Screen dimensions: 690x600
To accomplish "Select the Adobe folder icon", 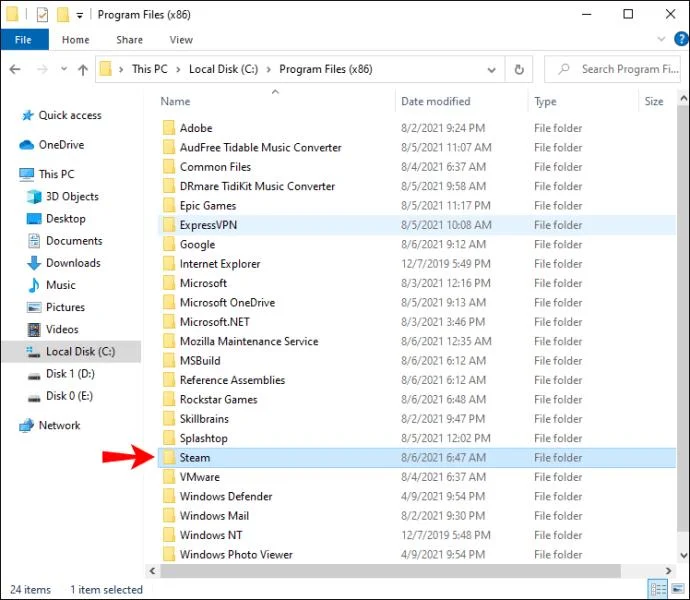I will pos(169,128).
